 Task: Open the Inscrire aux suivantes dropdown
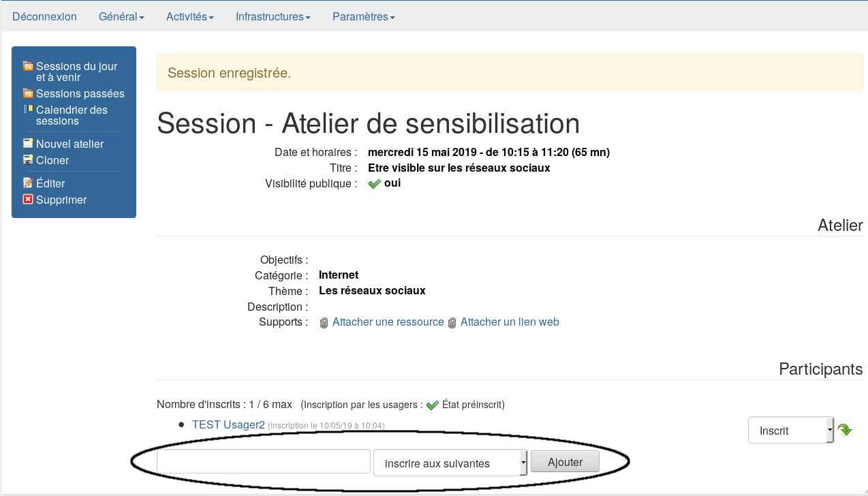pos(450,463)
